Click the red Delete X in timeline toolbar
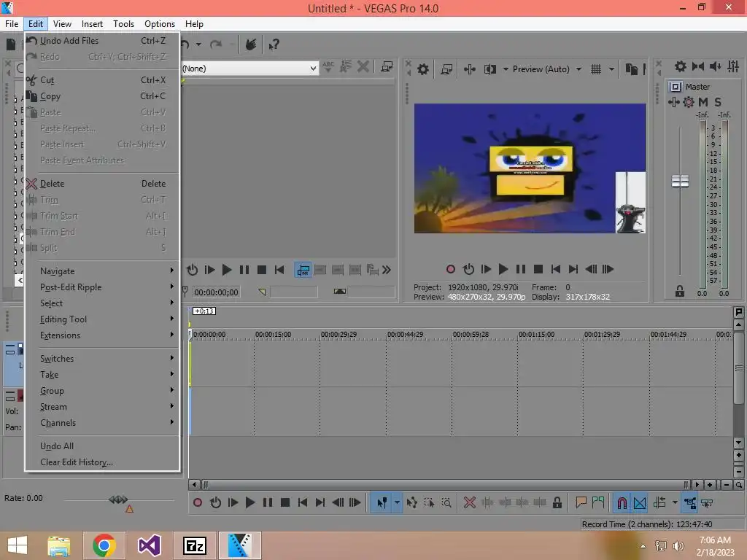This screenshot has height=560, width=747. click(x=469, y=502)
